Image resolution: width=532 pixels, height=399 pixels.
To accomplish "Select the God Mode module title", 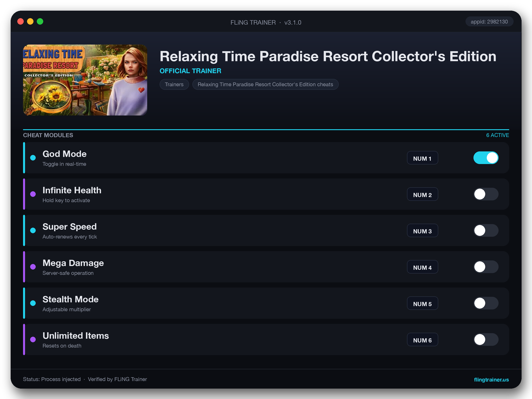I will pyautogui.click(x=65, y=154).
